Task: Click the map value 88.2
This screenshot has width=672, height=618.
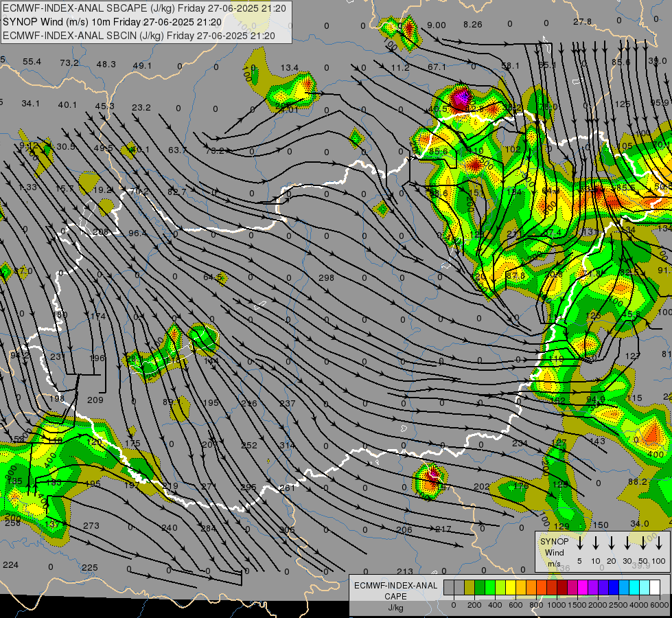Action: click(x=637, y=481)
